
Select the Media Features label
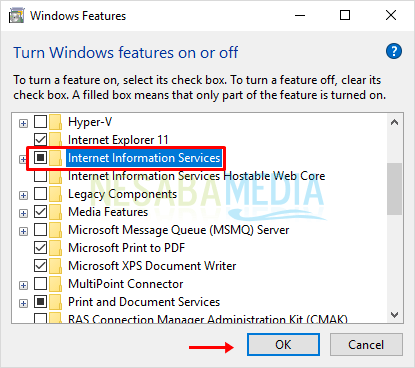108,212
